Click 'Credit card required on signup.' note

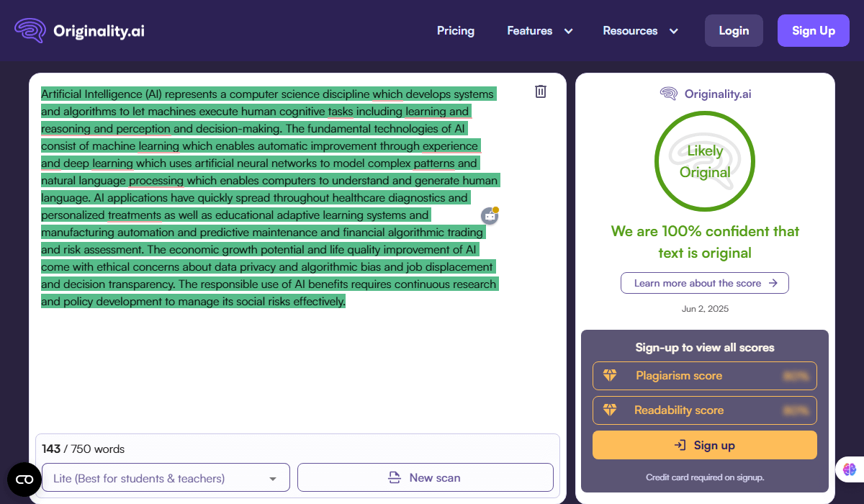705,477
